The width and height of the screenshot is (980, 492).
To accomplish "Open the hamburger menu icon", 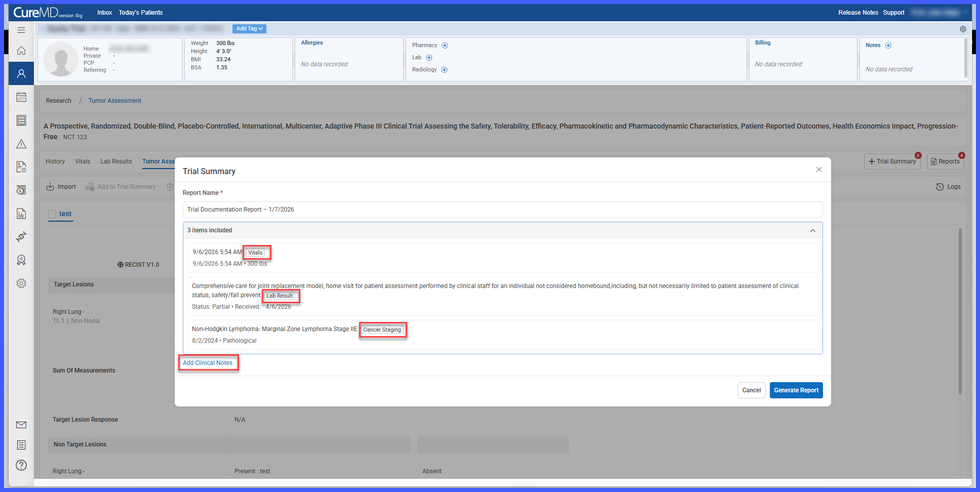I will coord(21,30).
